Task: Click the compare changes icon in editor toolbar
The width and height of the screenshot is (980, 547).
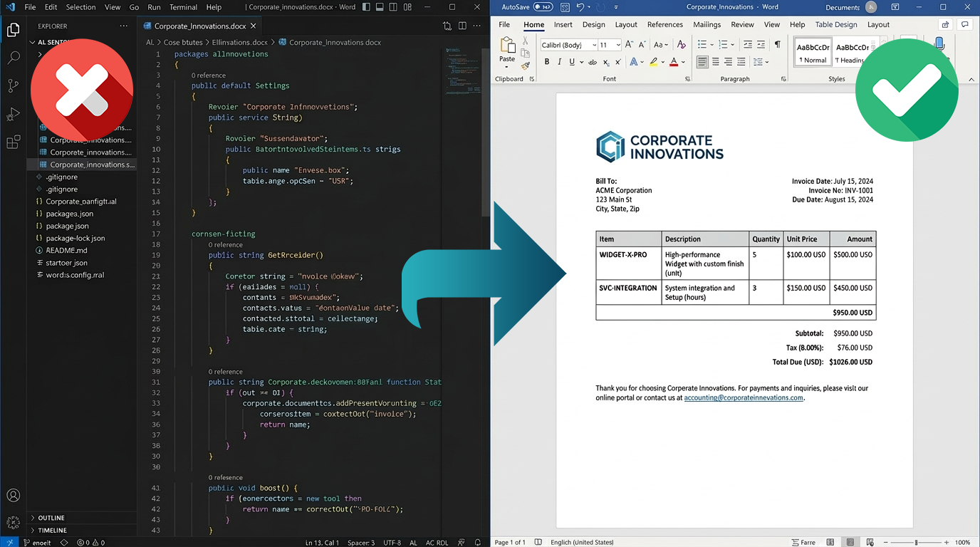Action: [x=447, y=26]
